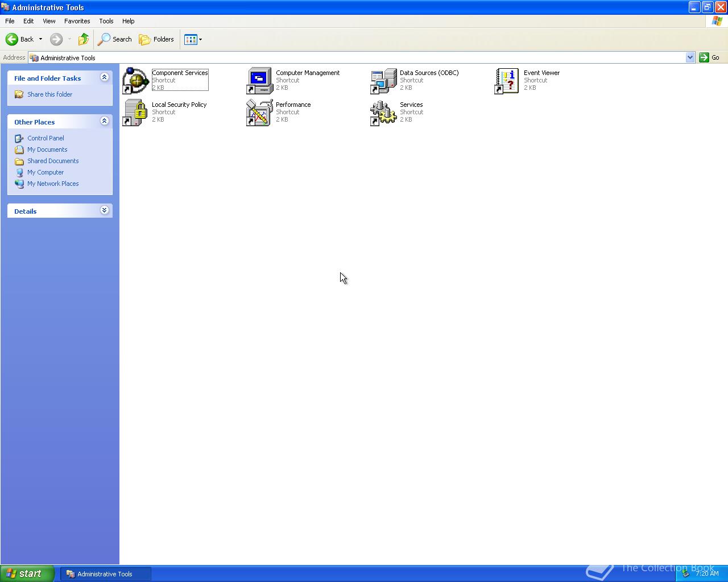Click the Share this folder icon

pyautogui.click(x=19, y=94)
